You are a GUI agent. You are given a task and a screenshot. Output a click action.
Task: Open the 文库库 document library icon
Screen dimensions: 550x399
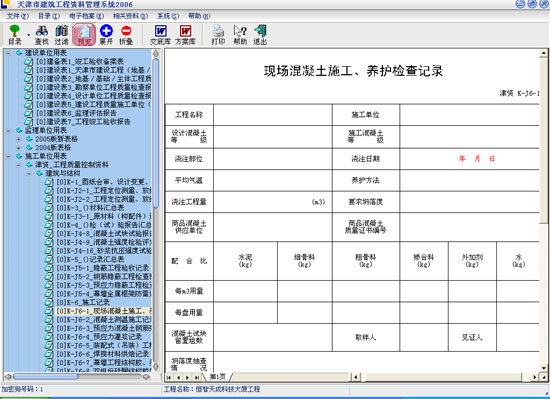tap(161, 35)
